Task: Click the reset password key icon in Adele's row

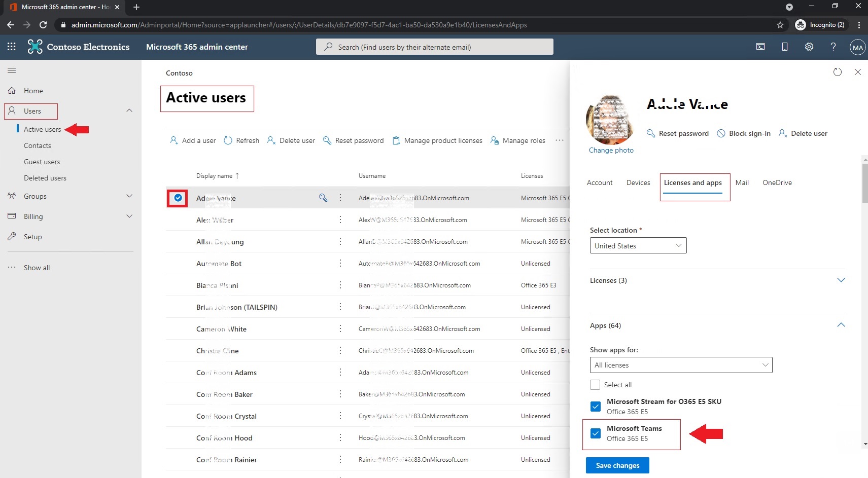Action: (323, 198)
